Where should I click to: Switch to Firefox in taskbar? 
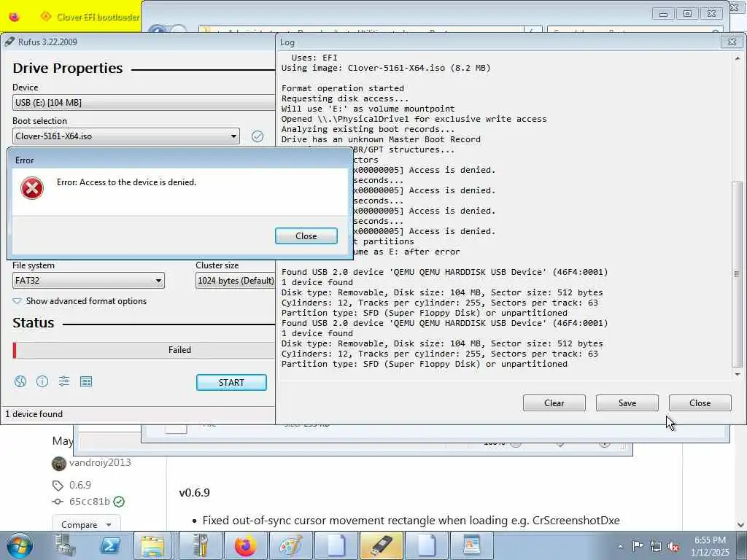(x=245, y=545)
